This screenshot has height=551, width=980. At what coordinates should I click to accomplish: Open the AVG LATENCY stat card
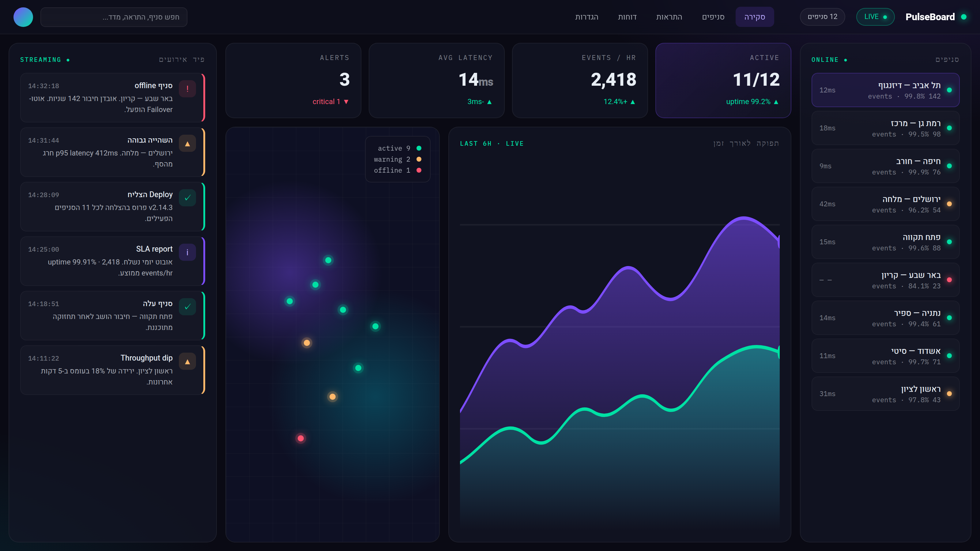436,81
